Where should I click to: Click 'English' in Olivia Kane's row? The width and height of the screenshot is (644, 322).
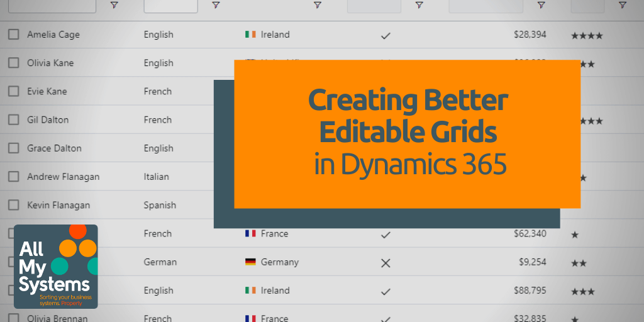(x=158, y=63)
